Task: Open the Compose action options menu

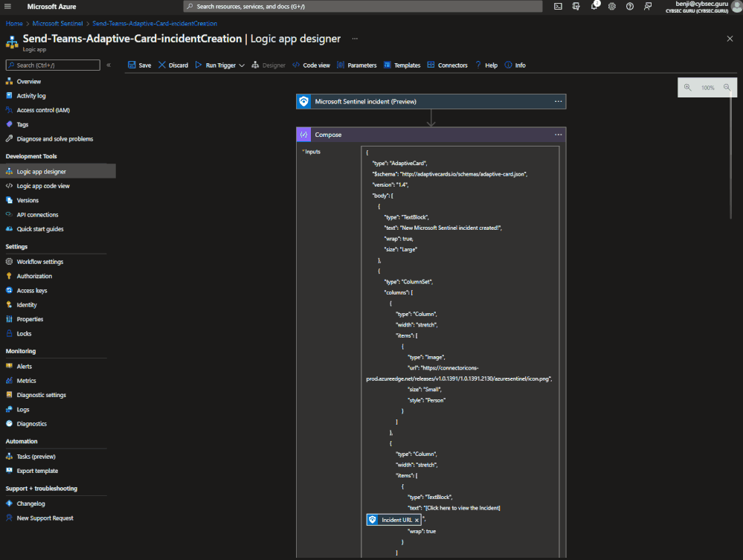Action: coord(559,135)
